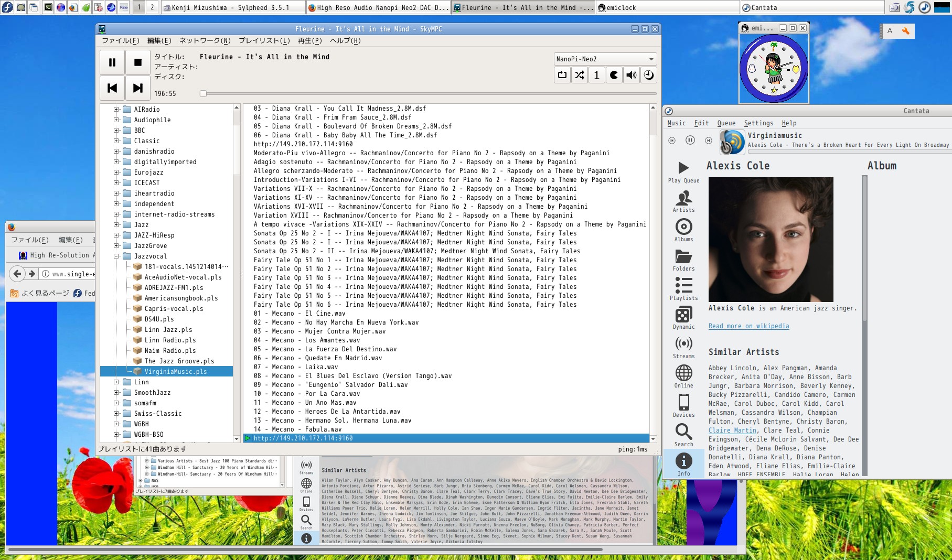Toggle single track mode button
The width and height of the screenshot is (952, 560).
click(596, 75)
